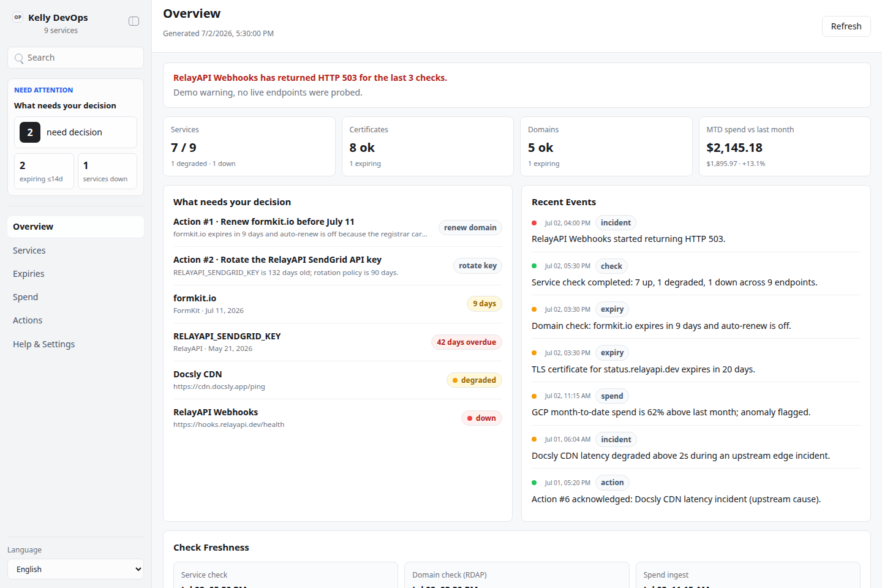Image resolution: width=882 pixels, height=588 pixels.
Task: Open the Actions nav item
Action: tap(75, 320)
